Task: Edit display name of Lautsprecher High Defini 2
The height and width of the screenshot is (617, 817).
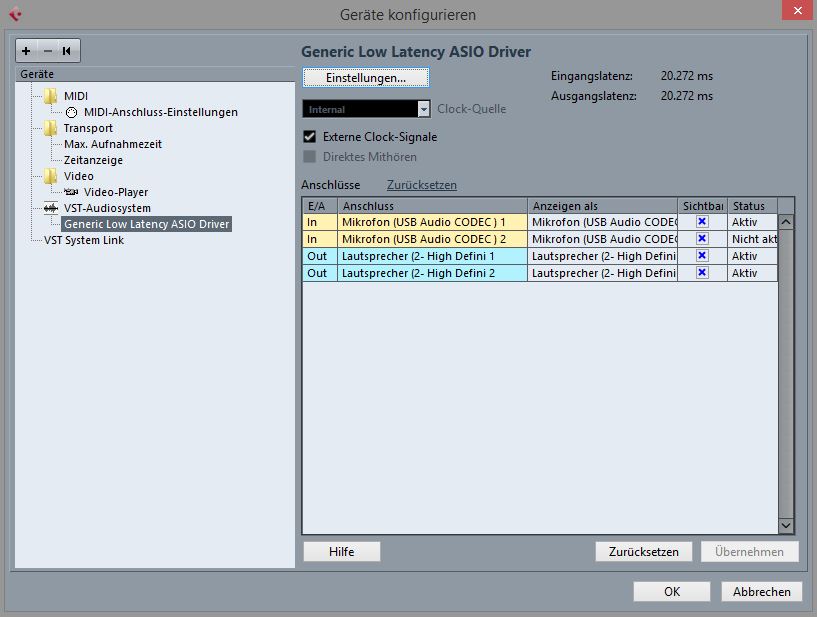Action: click(602, 273)
